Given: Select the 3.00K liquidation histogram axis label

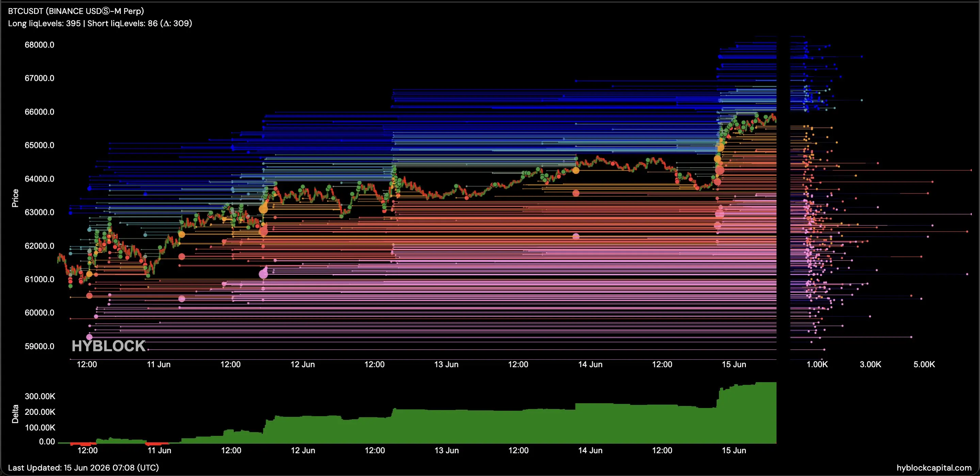Looking at the screenshot, I should click(x=870, y=364).
